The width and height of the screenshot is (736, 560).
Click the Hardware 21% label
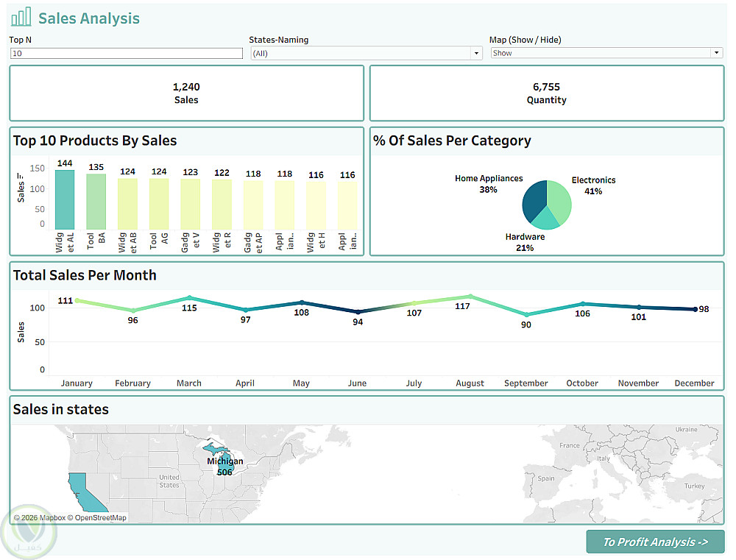[526, 242]
